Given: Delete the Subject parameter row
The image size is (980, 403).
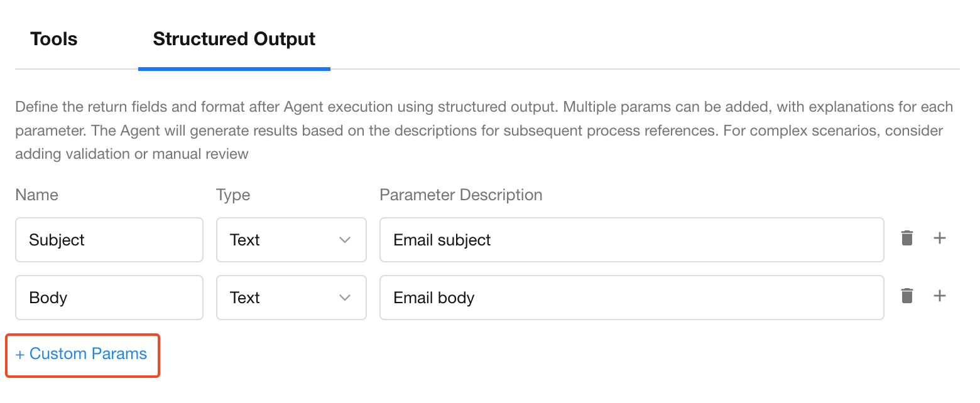Looking at the screenshot, I should pos(906,239).
